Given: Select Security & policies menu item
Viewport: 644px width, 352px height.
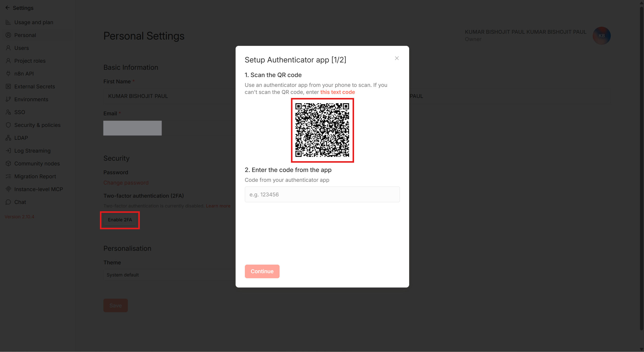Looking at the screenshot, I should click(x=38, y=125).
